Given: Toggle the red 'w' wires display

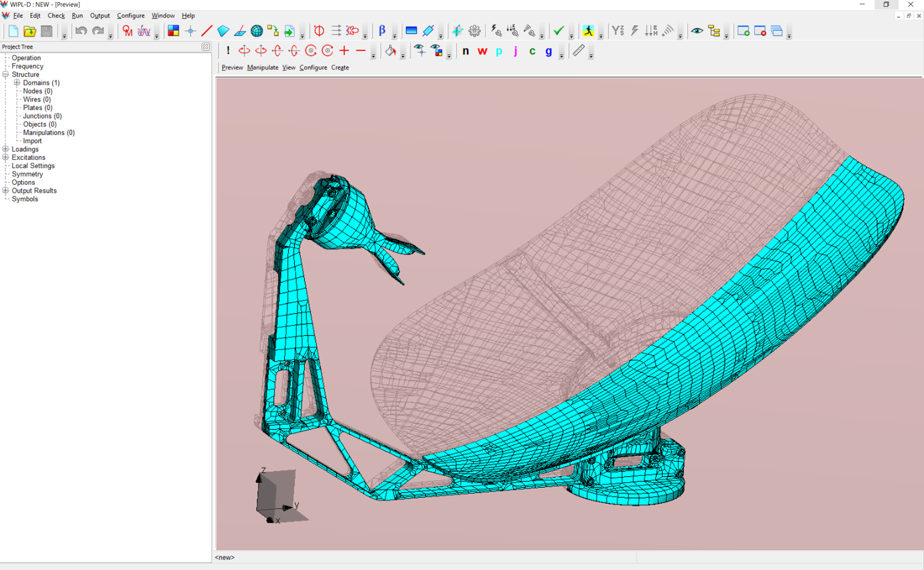Looking at the screenshot, I should click(x=482, y=51).
